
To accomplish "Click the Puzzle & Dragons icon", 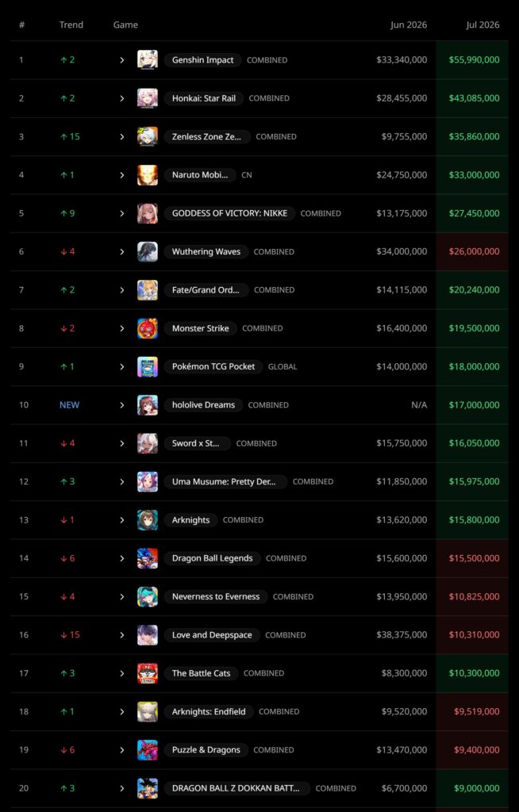I will click(x=148, y=750).
